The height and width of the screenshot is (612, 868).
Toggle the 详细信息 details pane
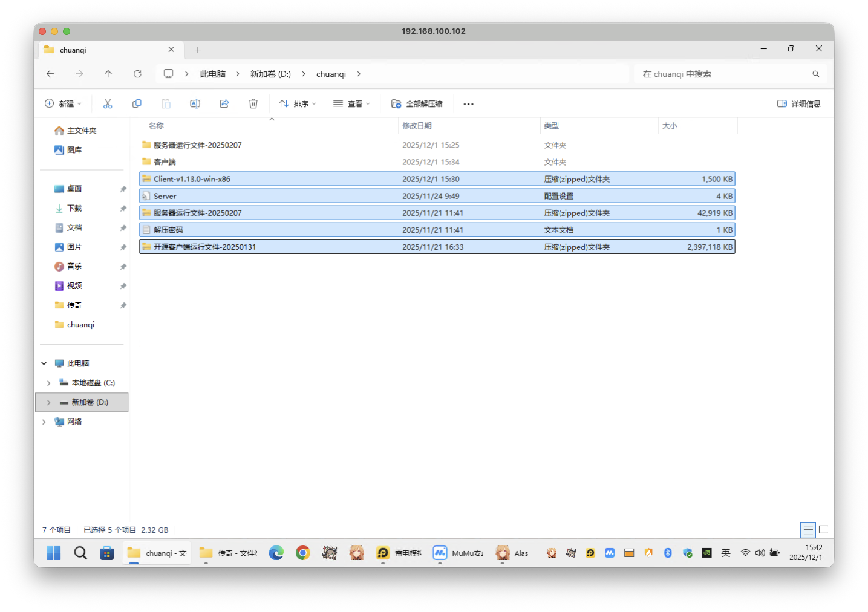[798, 104]
